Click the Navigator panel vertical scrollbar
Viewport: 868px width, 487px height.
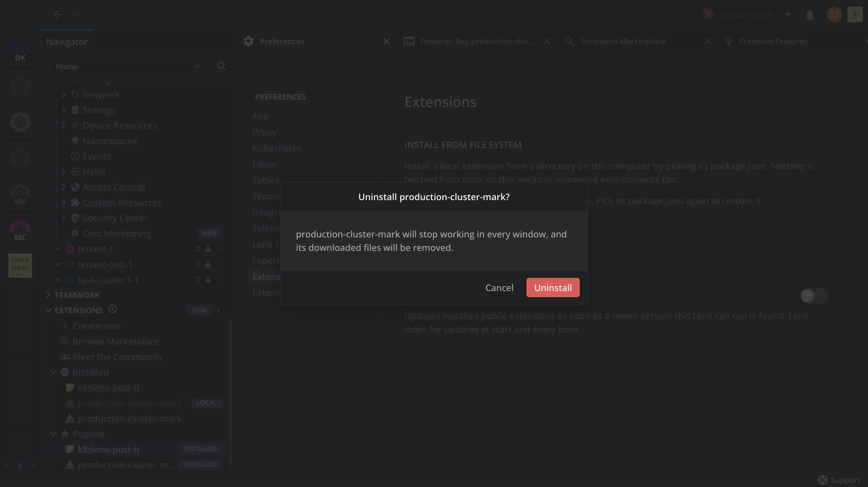coord(231,394)
